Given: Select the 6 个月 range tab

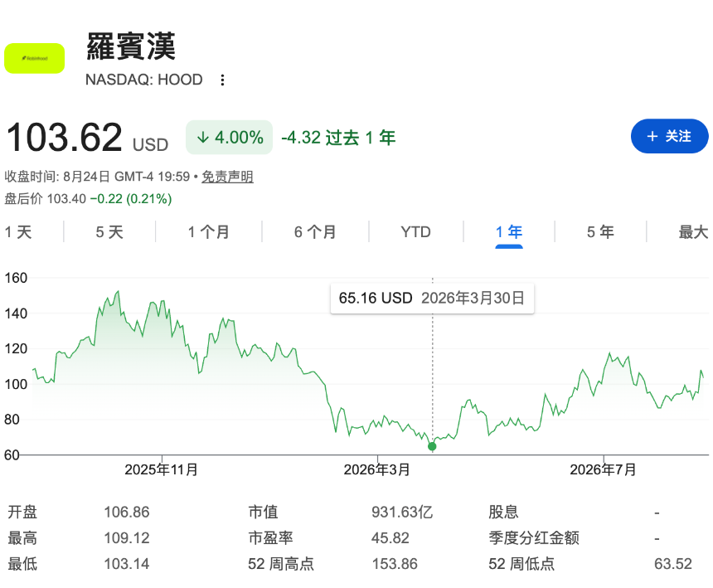Looking at the screenshot, I should click(315, 232).
